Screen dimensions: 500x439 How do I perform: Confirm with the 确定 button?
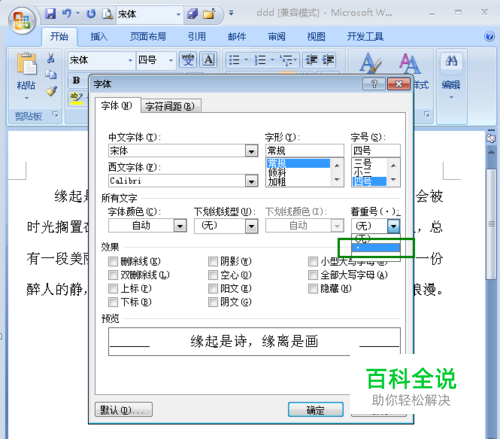pyautogui.click(x=315, y=410)
